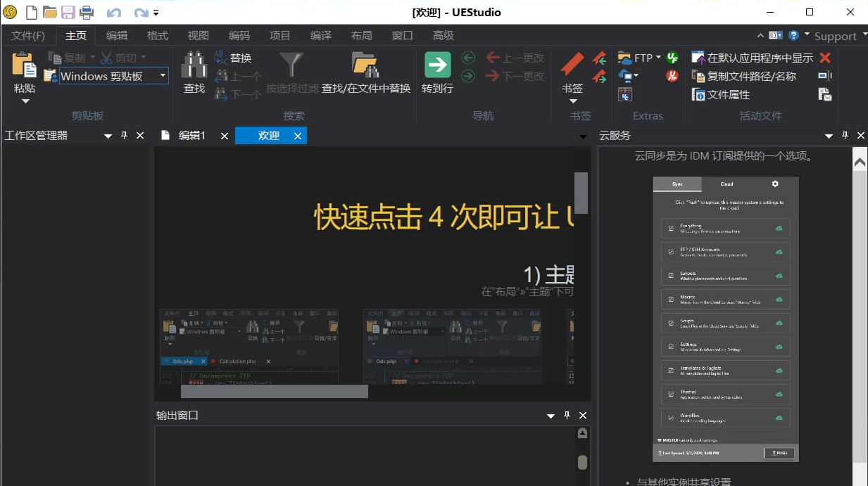Click the cloud sync settings preview image
The height and width of the screenshot is (486, 868).
(x=726, y=319)
